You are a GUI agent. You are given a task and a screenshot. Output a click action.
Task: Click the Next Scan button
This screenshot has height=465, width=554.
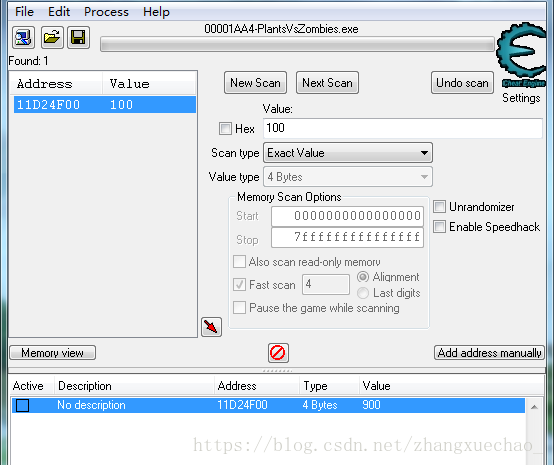pyautogui.click(x=328, y=83)
